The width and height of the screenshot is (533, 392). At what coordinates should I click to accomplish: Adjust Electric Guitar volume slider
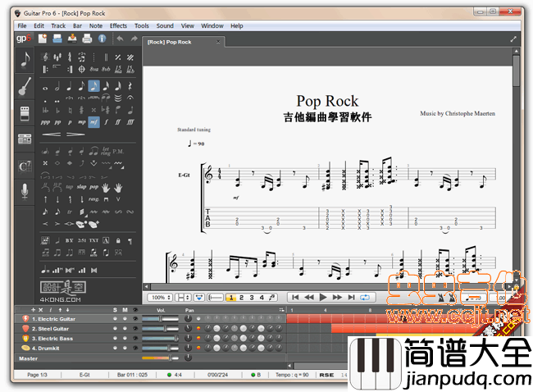click(160, 319)
